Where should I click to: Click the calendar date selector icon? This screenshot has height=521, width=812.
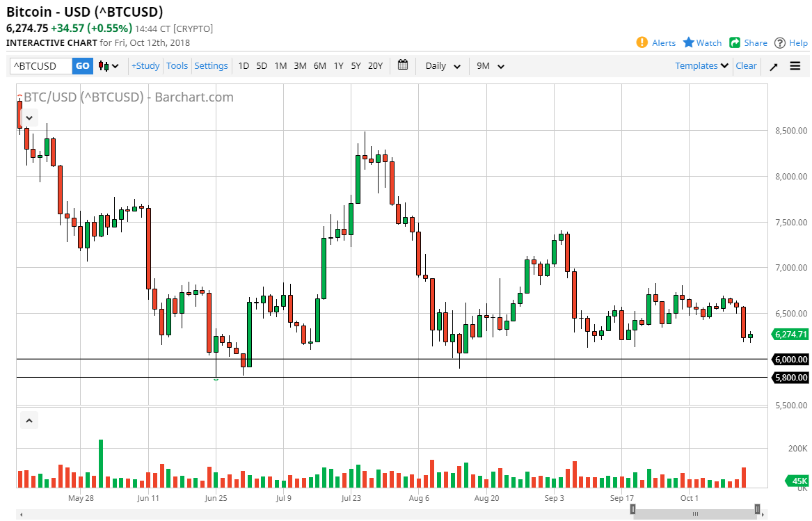(x=402, y=65)
